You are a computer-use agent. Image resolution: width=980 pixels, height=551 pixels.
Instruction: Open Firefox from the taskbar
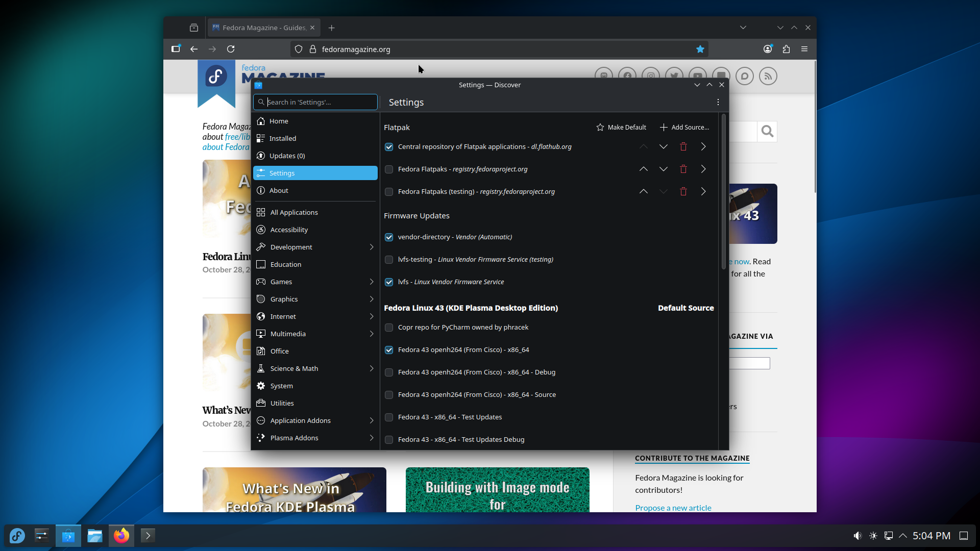(121, 536)
